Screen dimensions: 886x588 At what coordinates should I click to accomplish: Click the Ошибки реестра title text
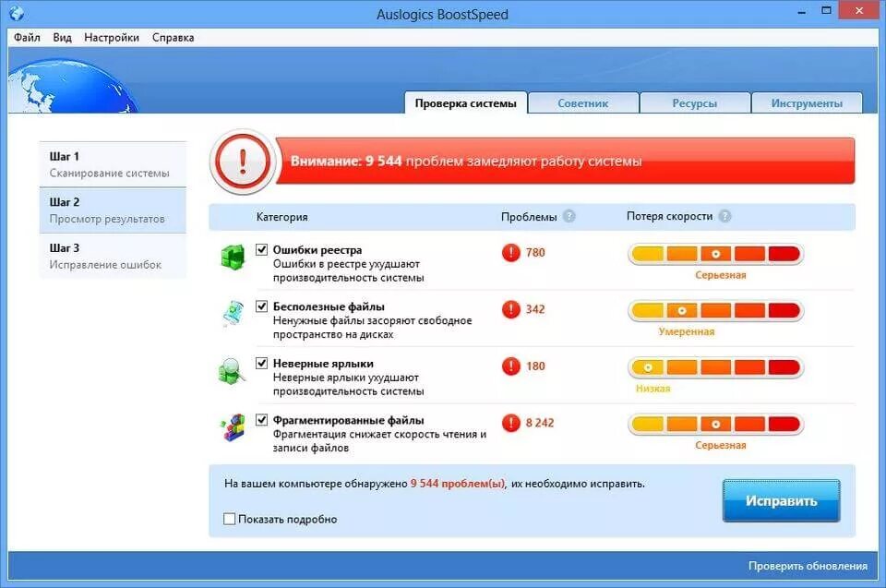[317, 250]
